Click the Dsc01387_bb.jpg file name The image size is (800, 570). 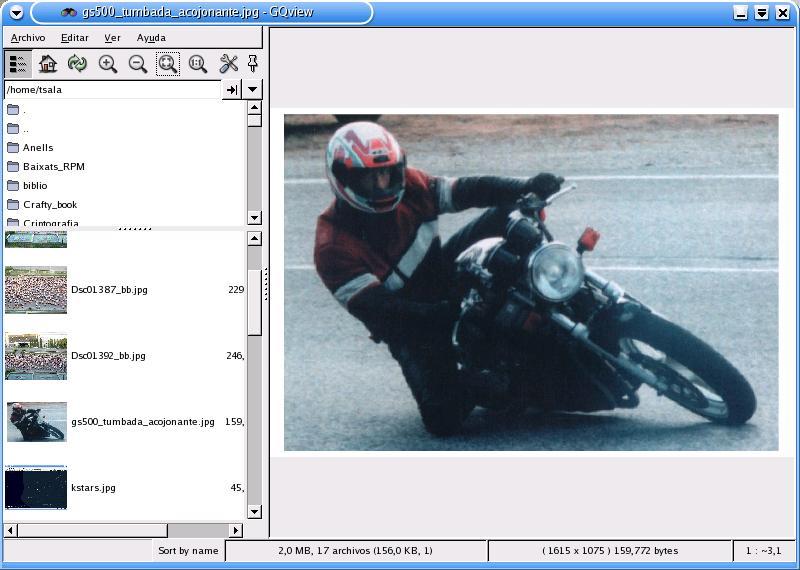(109, 290)
